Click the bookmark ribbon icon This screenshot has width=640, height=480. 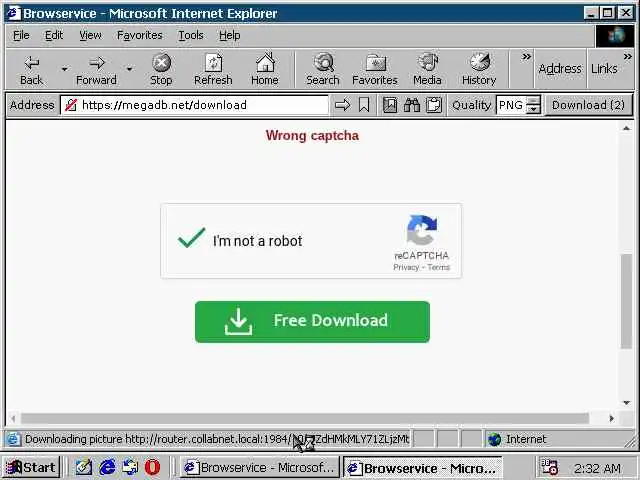(364, 105)
